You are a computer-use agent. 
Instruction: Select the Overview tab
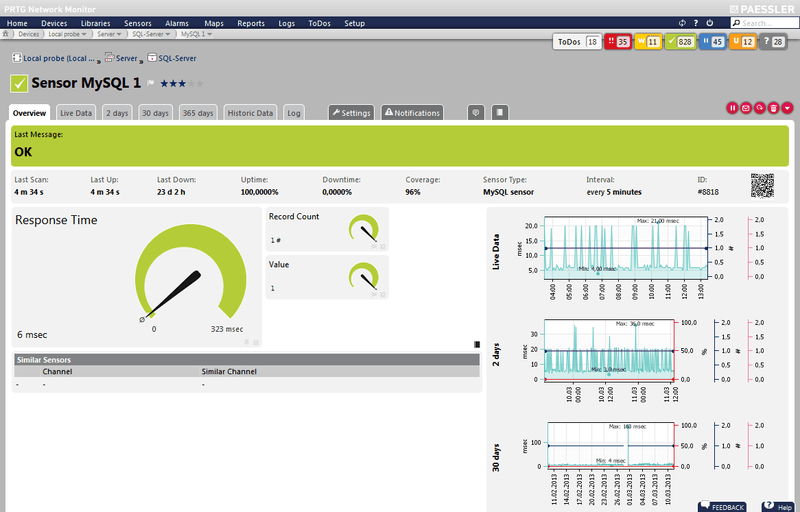coord(30,113)
